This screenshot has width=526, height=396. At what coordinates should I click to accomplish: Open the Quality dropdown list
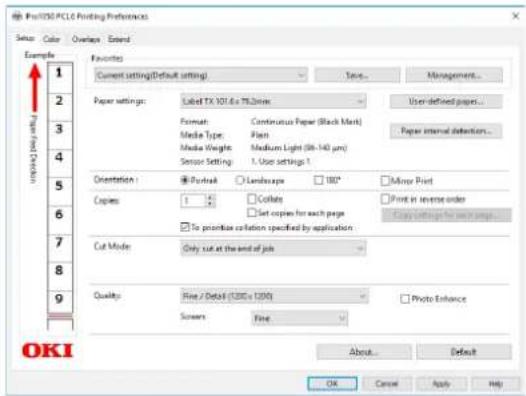coord(274,296)
